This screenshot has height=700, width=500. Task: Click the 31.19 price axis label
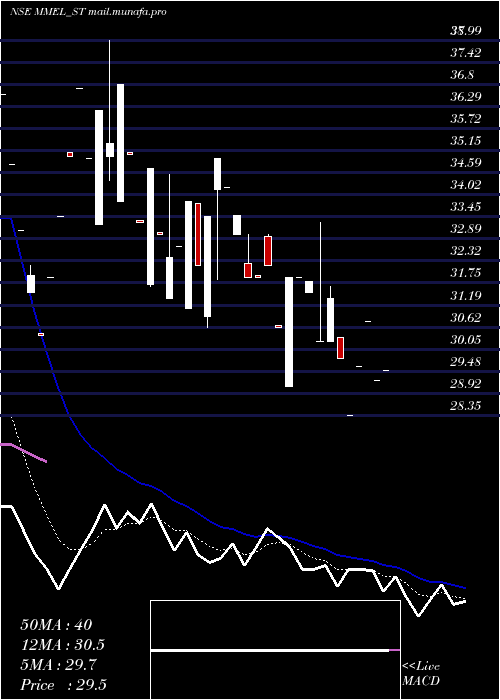(466, 295)
